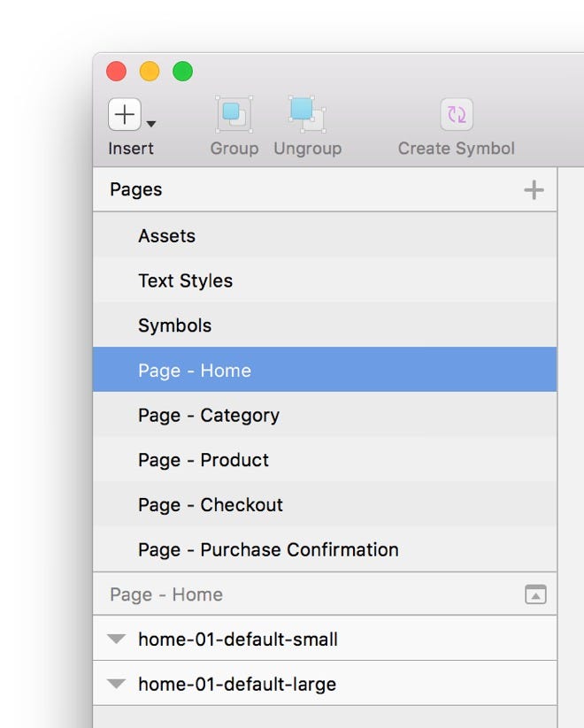Select the home-01-default-small layer name
Viewport: 584px width, 728px height.
click(238, 640)
